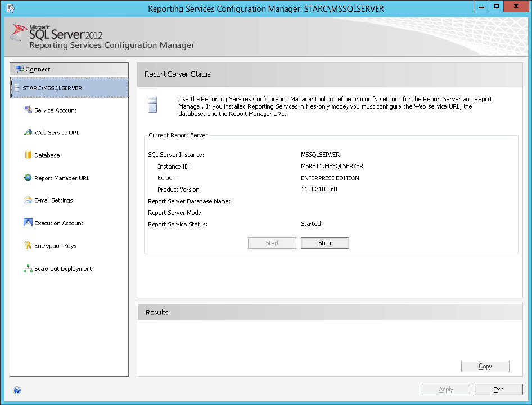Click the Database cylinder icon
Viewport: 532px width, 405px height.
[28, 155]
